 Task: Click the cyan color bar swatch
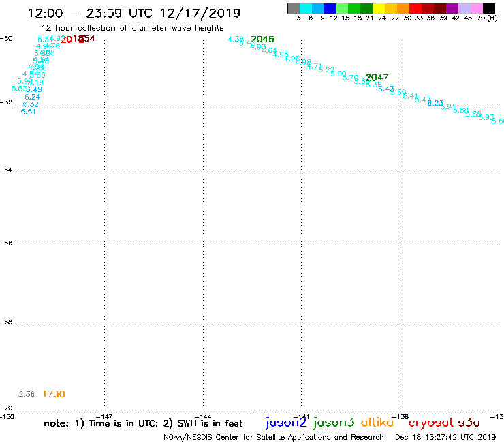click(x=306, y=8)
